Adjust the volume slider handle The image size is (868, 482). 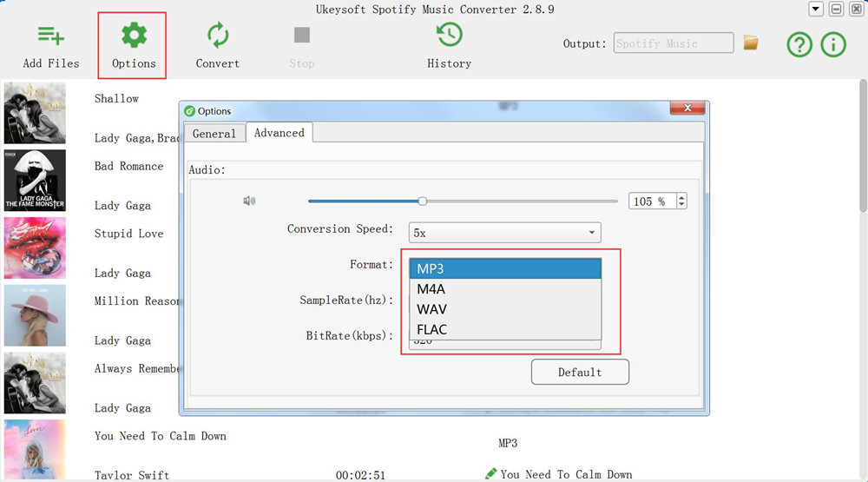click(x=423, y=201)
